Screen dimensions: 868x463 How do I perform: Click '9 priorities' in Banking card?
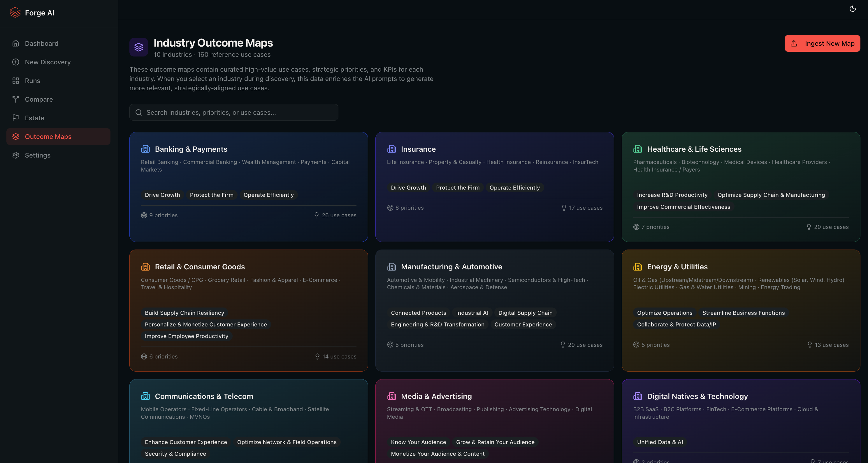[159, 215]
